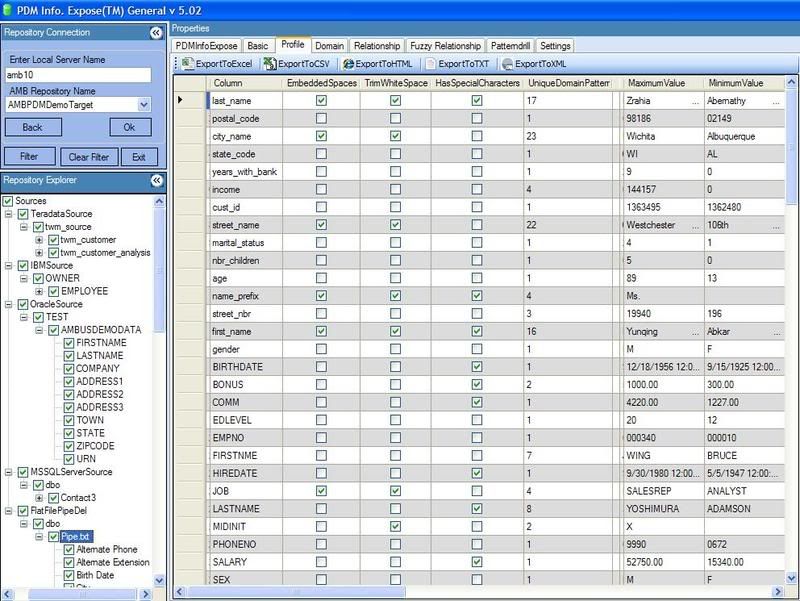
Task: Toggle EmbeddedSpaces checkbox for last_name row
Action: pos(321,101)
